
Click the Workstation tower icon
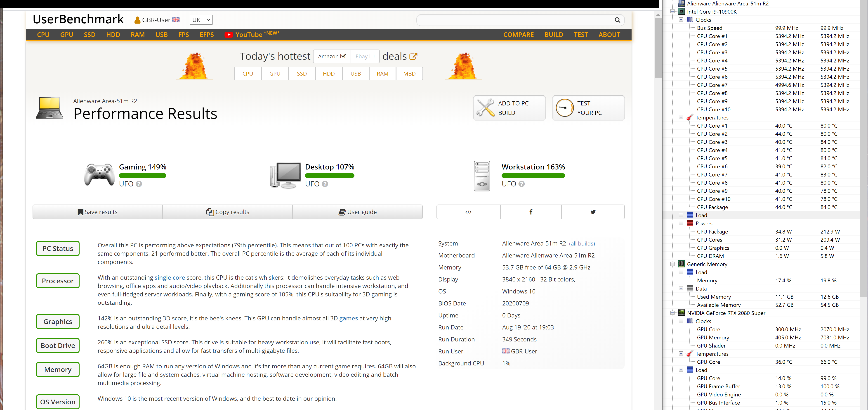click(482, 176)
